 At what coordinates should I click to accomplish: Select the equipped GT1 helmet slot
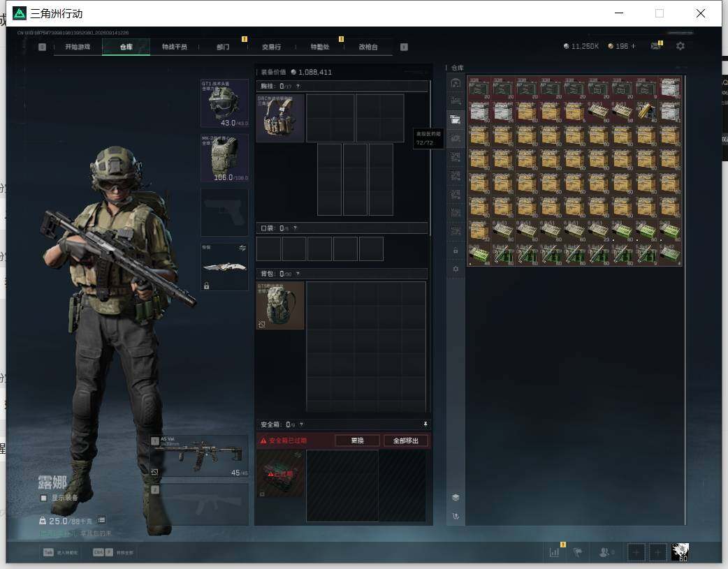[224, 103]
